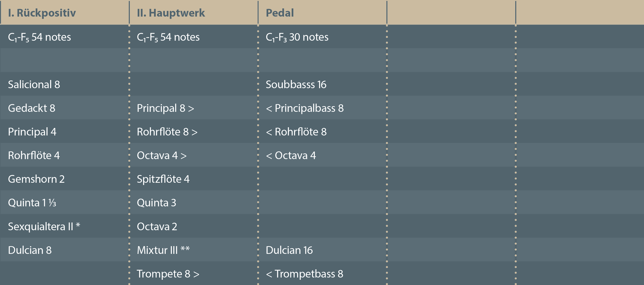Click the Quinta 3 stop
This screenshot has height=285, width=644.
pyautogui.click(x=156, y=202)
